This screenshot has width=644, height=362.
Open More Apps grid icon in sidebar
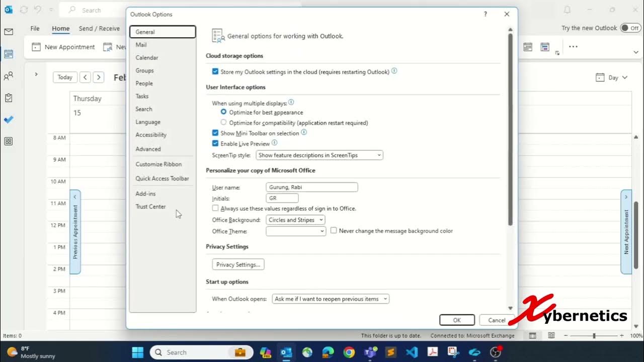[x=8, y=141]
